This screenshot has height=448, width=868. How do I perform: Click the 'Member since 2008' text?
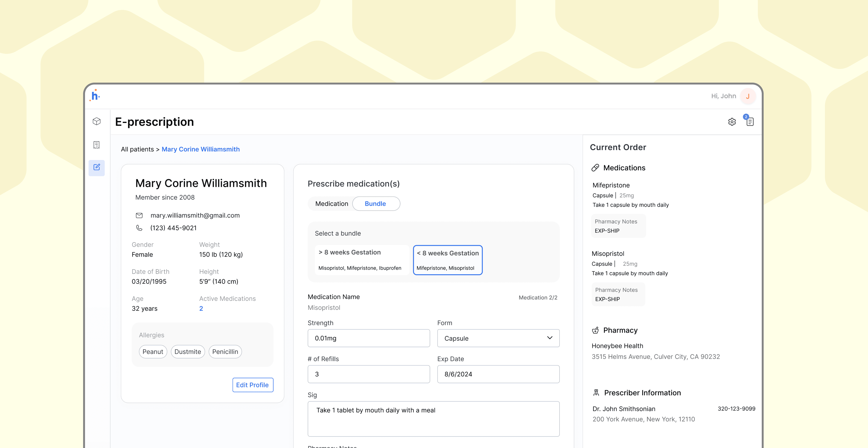165,197
